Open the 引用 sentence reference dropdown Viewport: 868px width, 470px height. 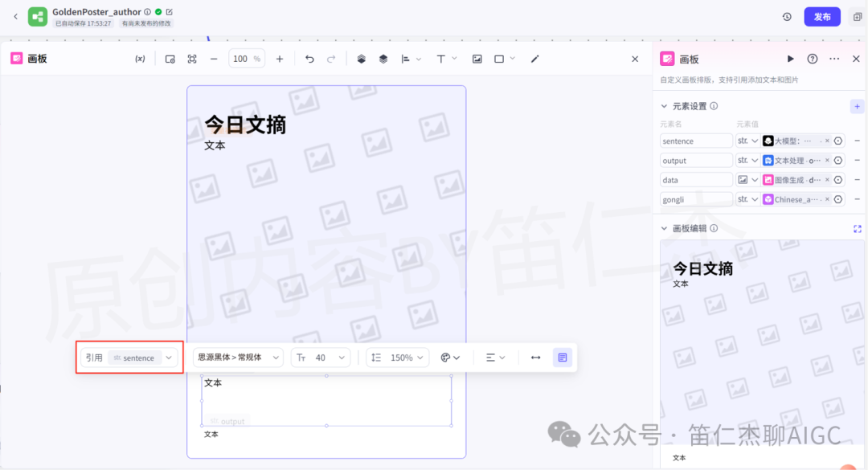coord(129,358)
